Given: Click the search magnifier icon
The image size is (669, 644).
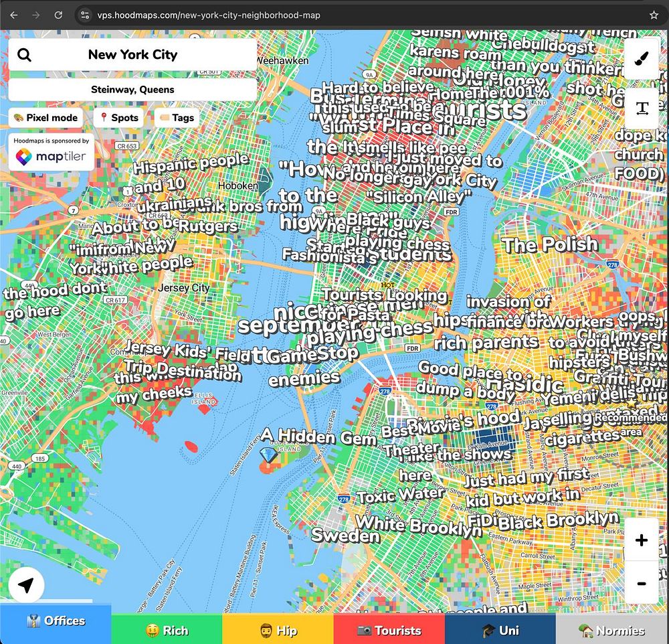Looking at the screenshot, I should [24, 55].
